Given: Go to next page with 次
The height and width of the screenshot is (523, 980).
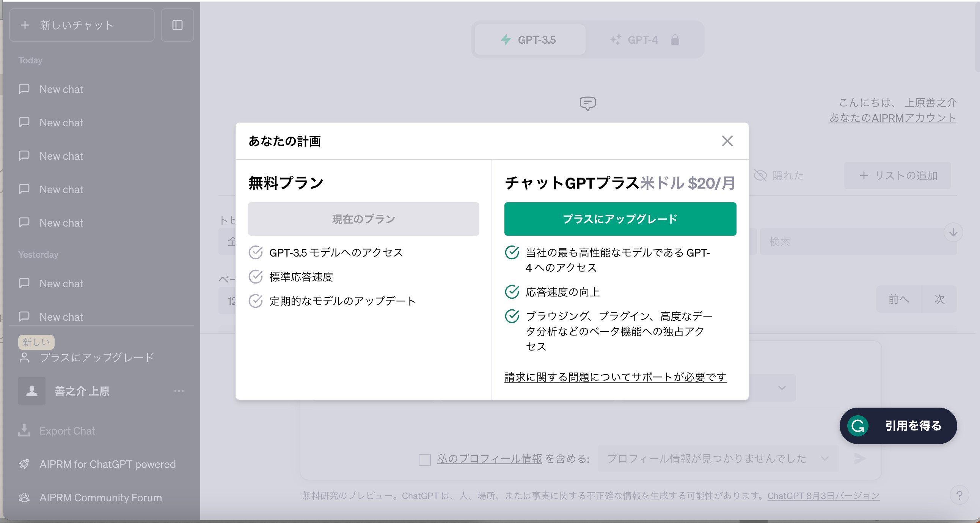Looking at the screenshot, I should pyautogui.click(x=939, y=299).
